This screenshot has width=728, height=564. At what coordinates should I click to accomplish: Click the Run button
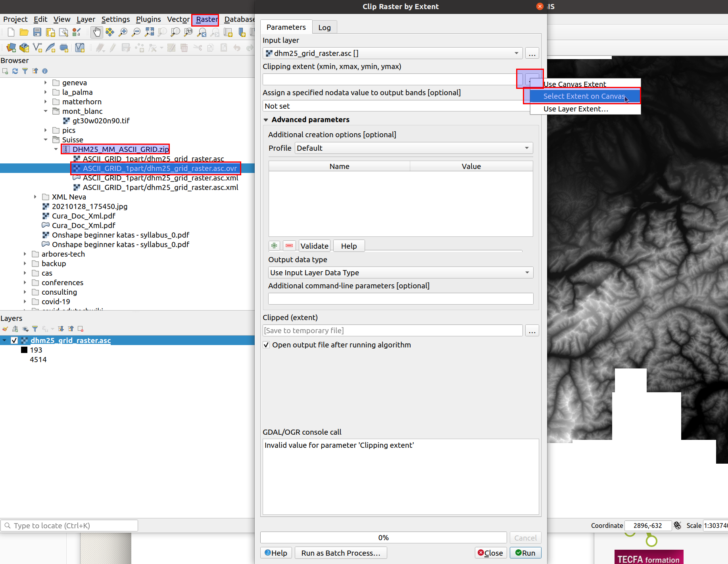[x=525, y=553]
